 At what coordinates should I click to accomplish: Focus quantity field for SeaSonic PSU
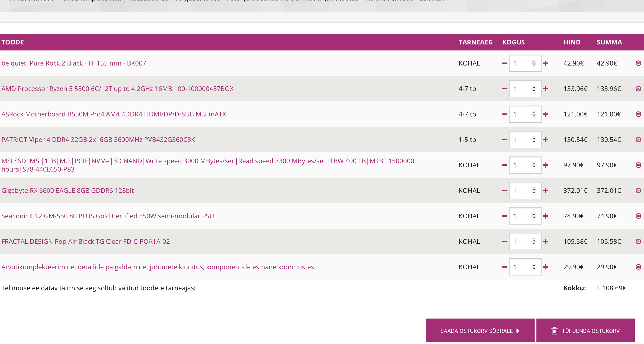pyautogui.click(x=525, y=216)
